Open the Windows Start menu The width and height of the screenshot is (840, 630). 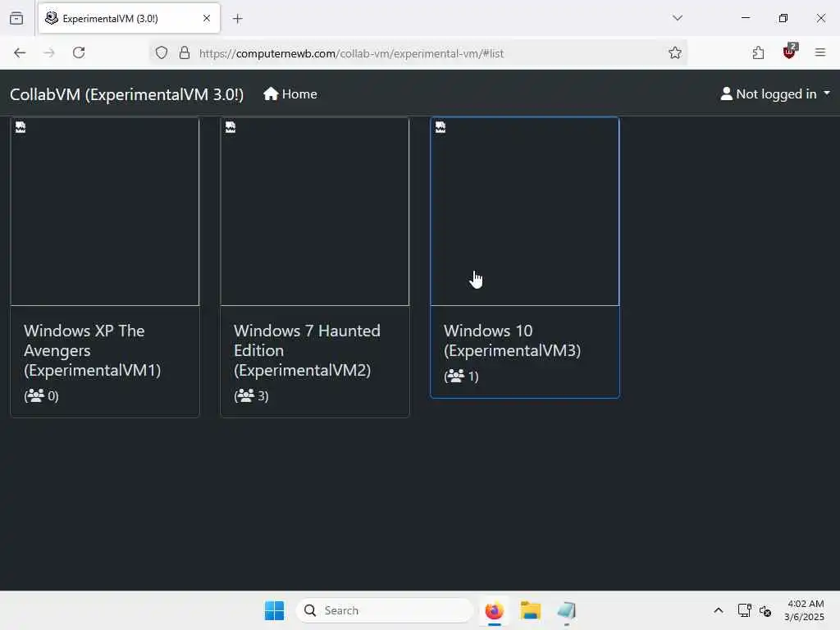coord(274,610)
